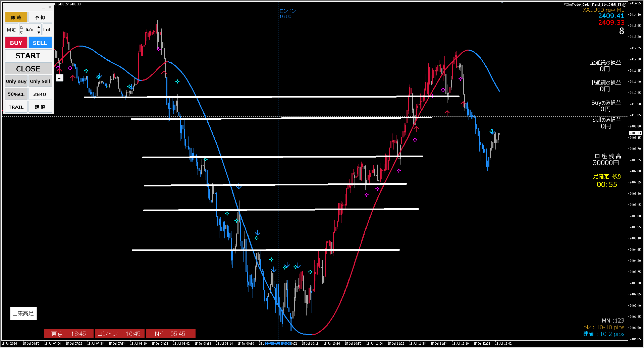
Task: Toggle the ZERO option
Action: 40,94
